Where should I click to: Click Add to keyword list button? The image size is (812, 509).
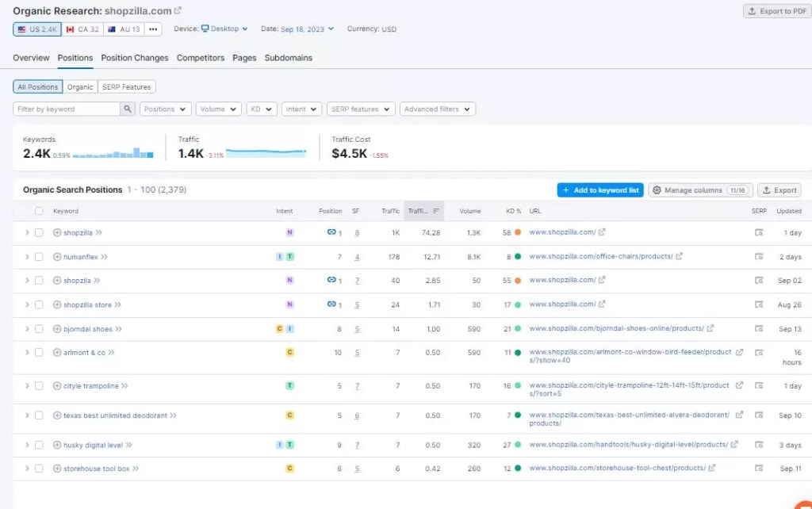600,190
